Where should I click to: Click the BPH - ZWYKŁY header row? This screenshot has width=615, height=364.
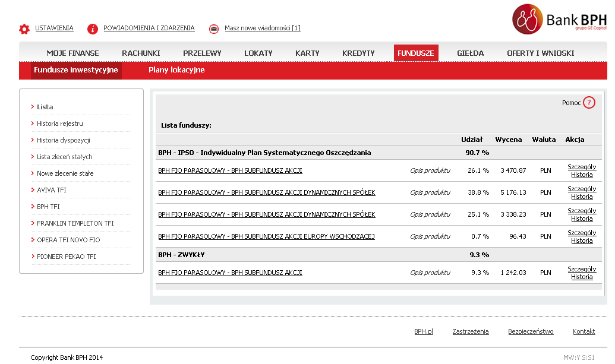tap(379, 255)
